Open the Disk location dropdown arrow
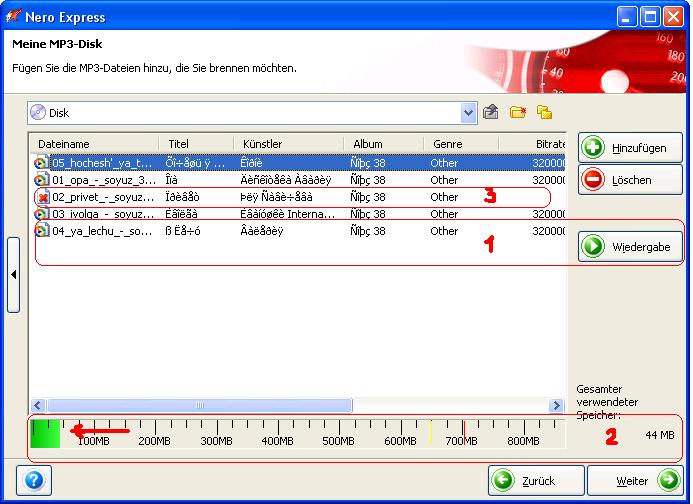 point(468,113)
